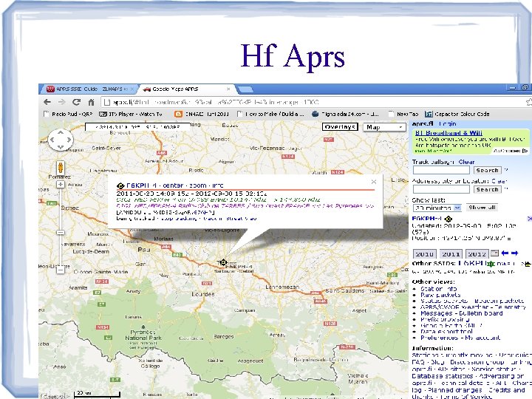Pan the map down using the bottom arrow
532x399 pixels.
click(x=61, y=147)
